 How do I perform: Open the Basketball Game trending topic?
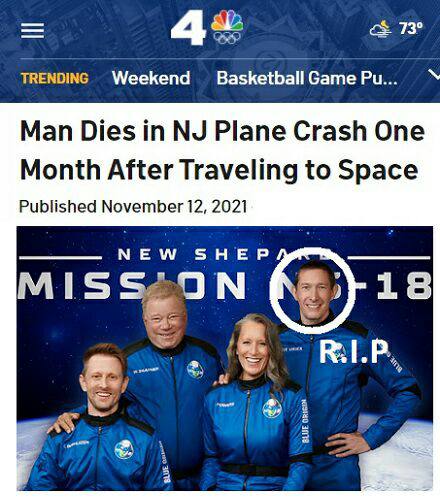click(x=307, y=78)
